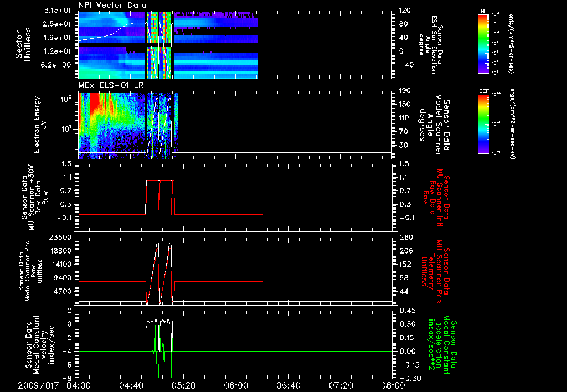Select the 'MU Scanner +30V Raw Data' title

coord(34,198)
